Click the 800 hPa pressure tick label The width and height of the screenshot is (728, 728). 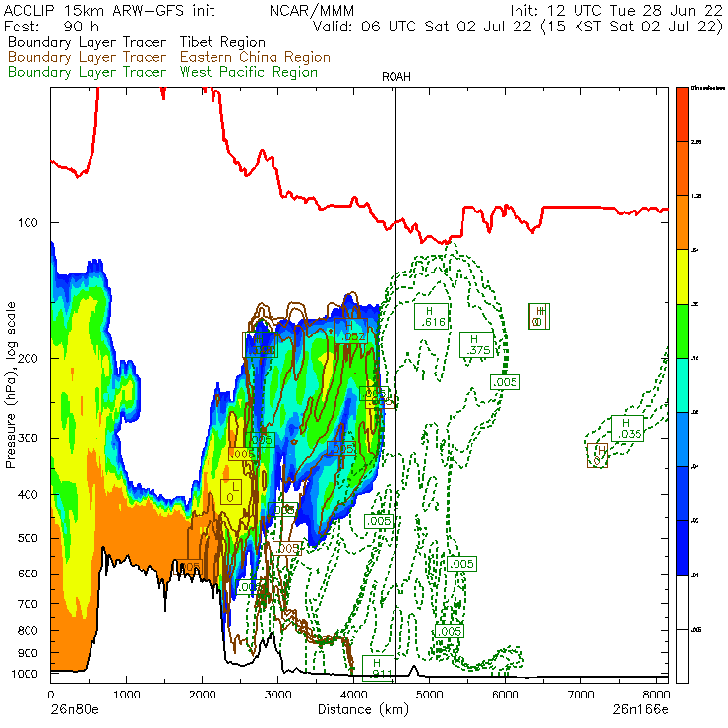pos(28,631)
